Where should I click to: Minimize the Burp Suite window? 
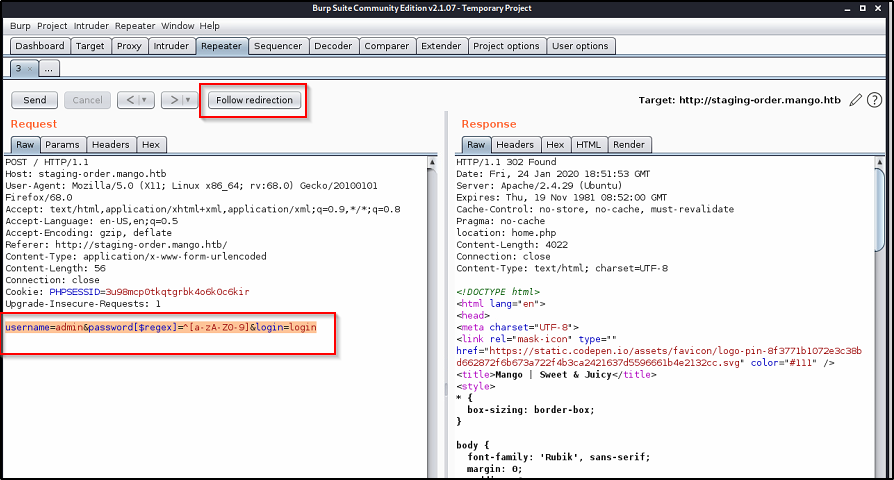coord(847,9)
